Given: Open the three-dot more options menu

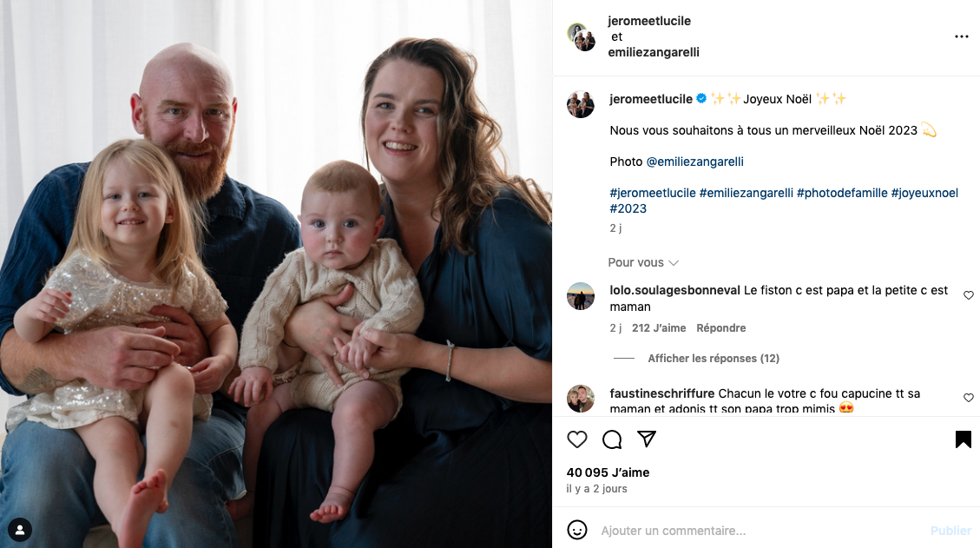Looking at the screenshot, I should (961, 36).
